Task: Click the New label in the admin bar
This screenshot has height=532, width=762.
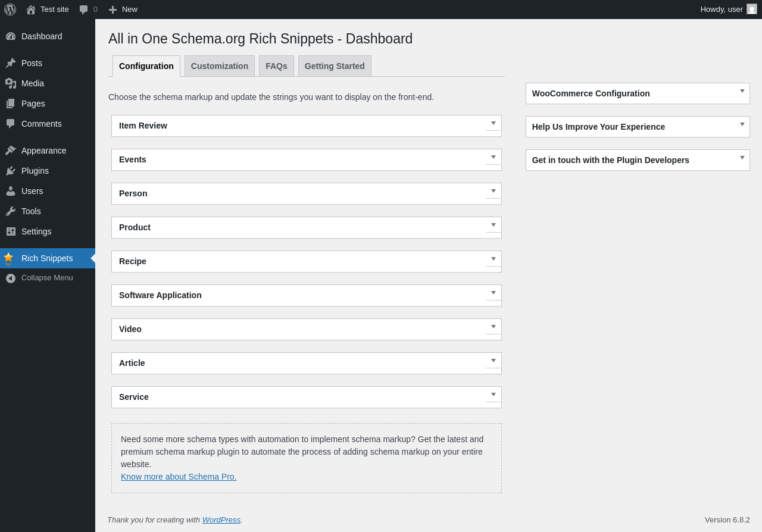Action: [x=130, y=10]
